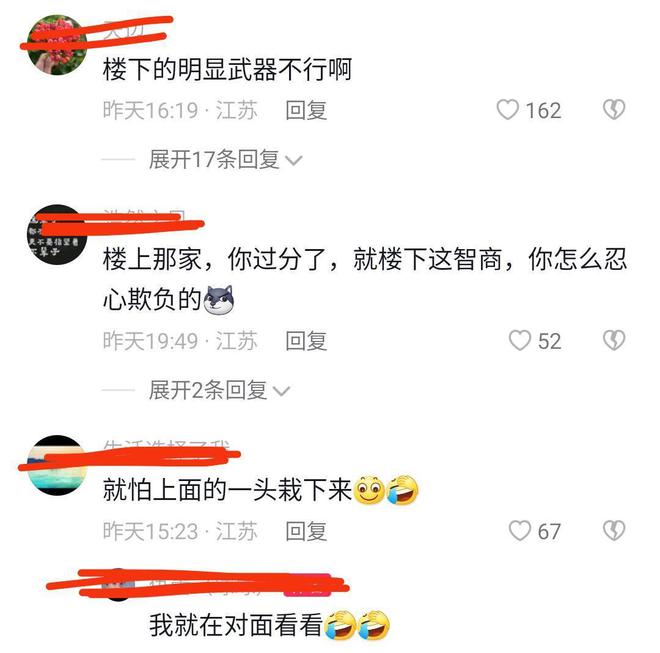Dislike the 16:19 comment with broken heart

pyautogui.click(x=614, y=110)
